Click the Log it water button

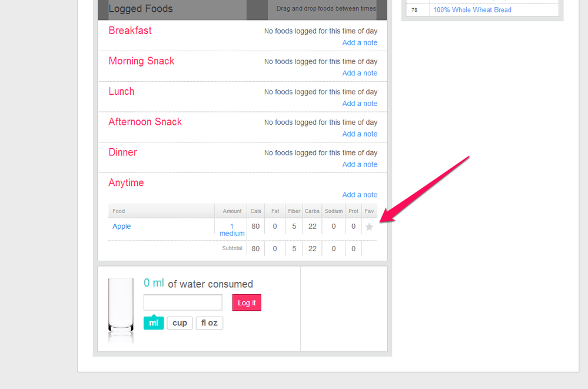click(247, 302)
